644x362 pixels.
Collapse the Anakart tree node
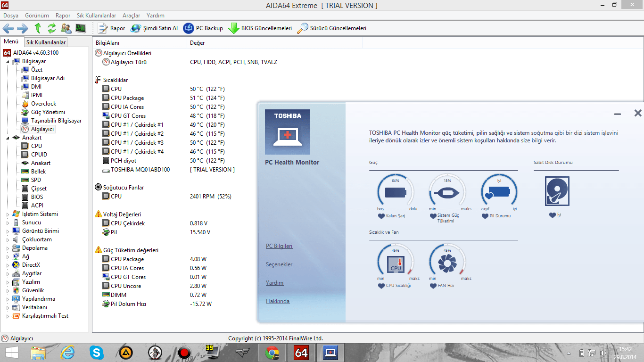click(x=8, y=138)
